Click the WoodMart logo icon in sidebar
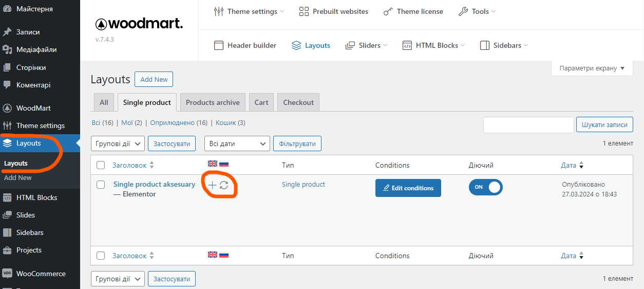This screenshot has height=289, width=644. [7, 108]
